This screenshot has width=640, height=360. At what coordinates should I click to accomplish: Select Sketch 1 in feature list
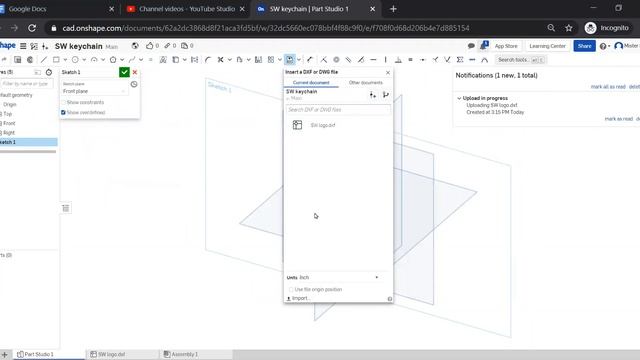[28, 142]
